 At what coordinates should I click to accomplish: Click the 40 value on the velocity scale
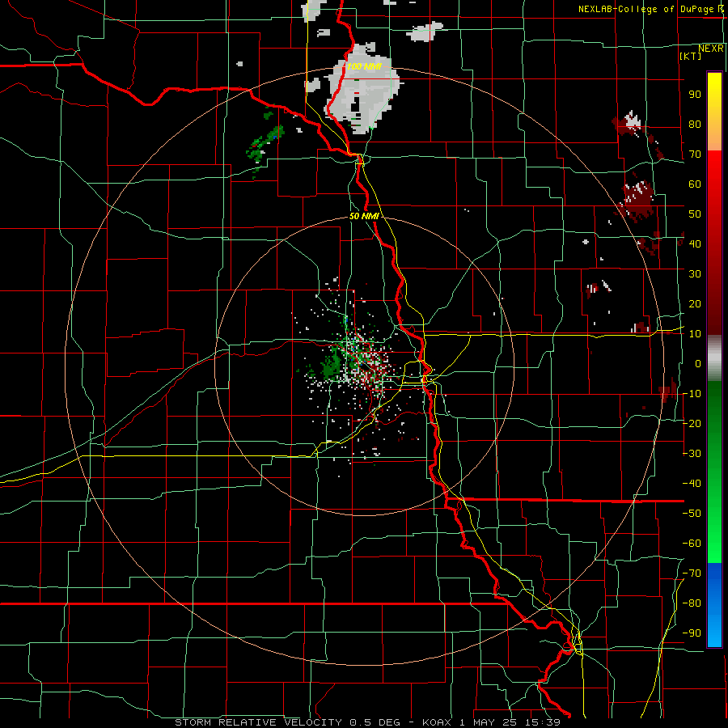click(695, 243)
